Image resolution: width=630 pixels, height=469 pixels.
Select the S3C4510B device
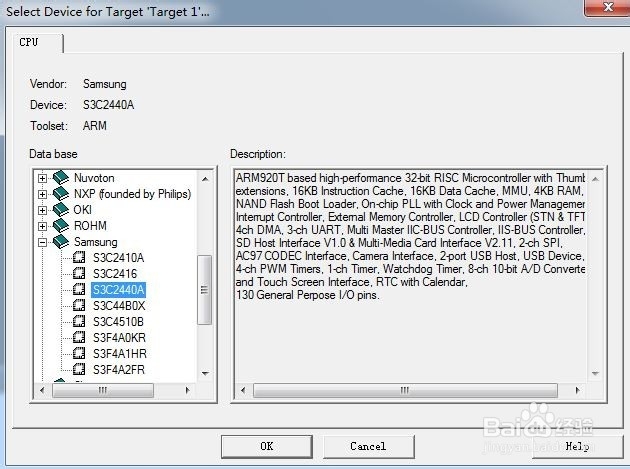[118, 322]
